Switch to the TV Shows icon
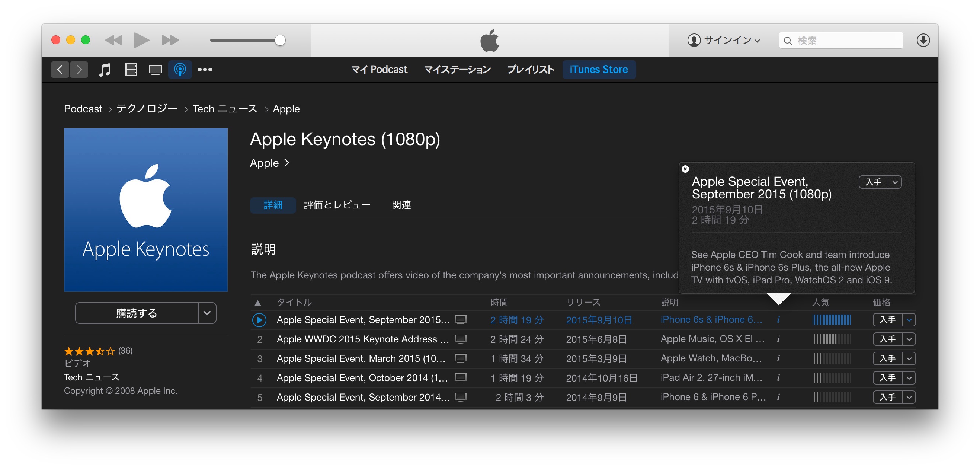980x469 pixels. (155, 70)
